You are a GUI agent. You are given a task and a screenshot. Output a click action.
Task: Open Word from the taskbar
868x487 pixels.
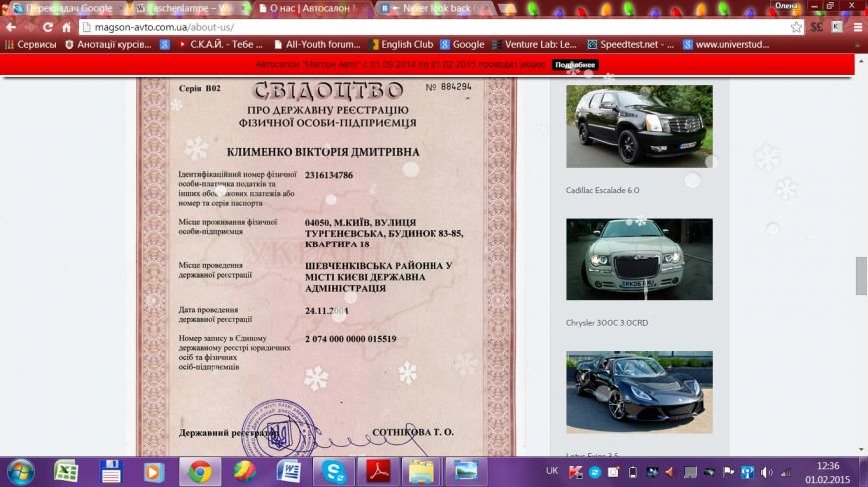289,472
